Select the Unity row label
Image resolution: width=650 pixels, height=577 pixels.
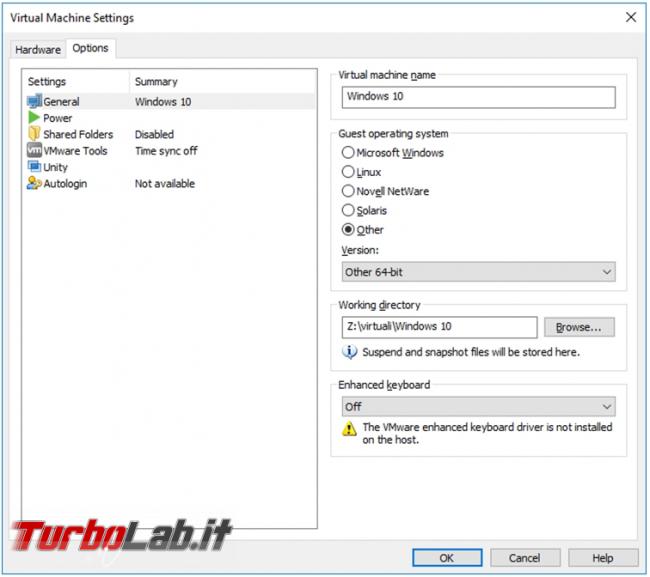(55, 167)
